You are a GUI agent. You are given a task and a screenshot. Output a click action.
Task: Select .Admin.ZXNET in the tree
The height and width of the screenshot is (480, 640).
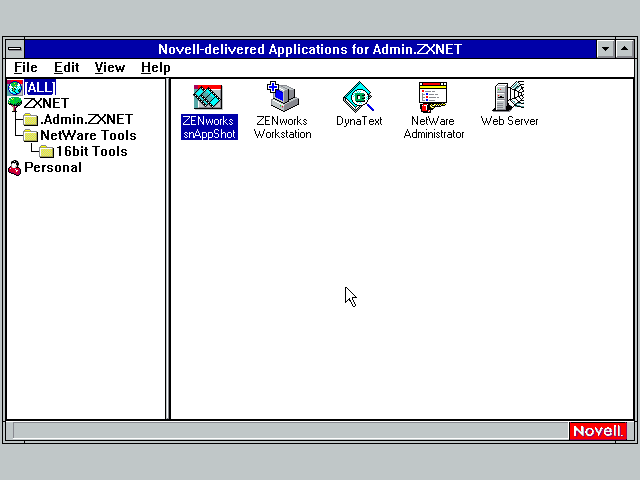[87, 119]
